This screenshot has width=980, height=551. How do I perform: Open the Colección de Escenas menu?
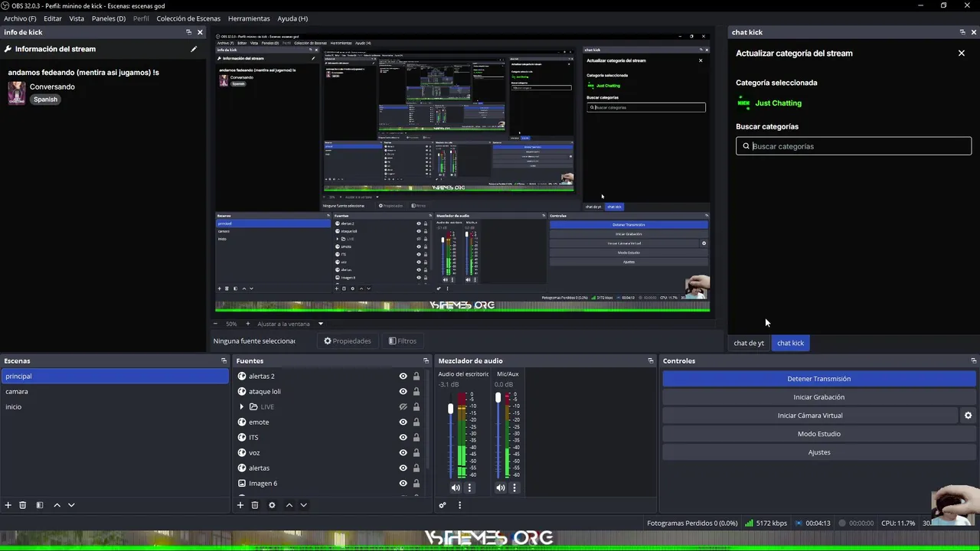click(x=188, y=18)
